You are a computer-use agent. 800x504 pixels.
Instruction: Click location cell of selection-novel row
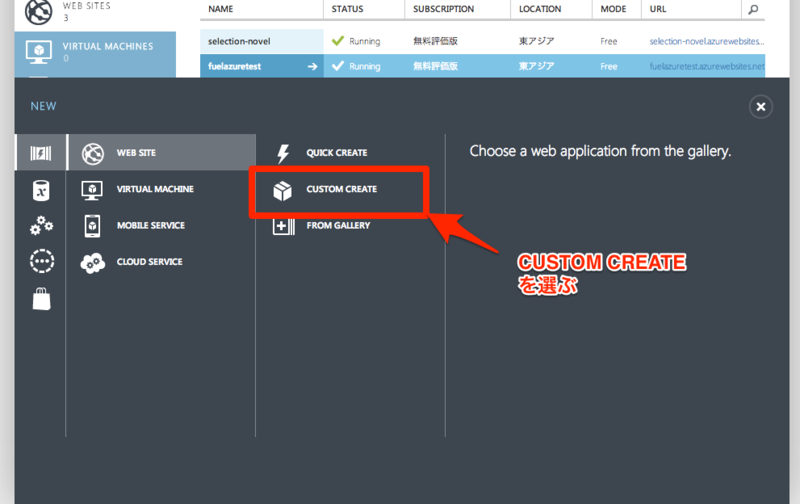pyautogui.click(x=536, y=41)
